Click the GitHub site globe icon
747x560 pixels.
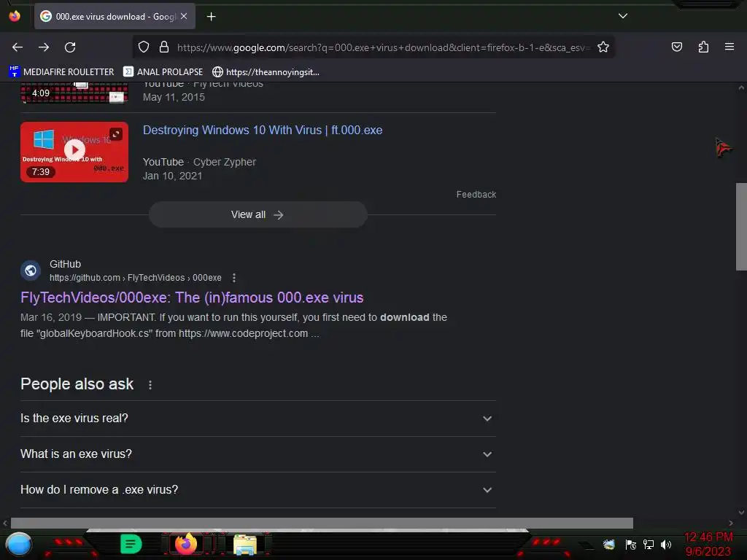[31, 271]
